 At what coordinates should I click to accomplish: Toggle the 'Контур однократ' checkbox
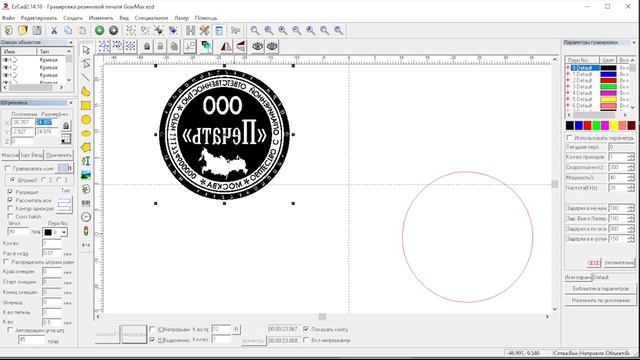[x=11, y=209]
